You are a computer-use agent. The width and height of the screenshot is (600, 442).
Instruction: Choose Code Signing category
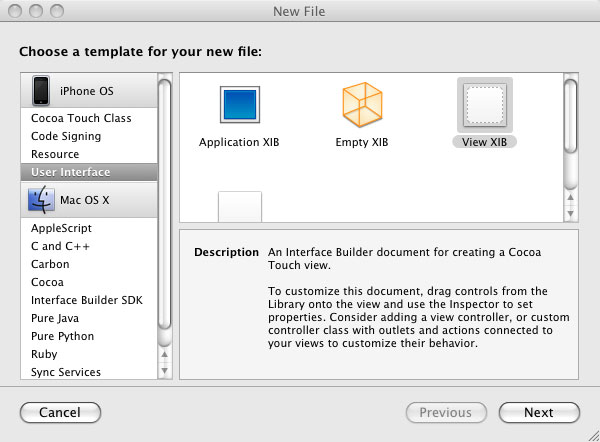tap(89, 136)
